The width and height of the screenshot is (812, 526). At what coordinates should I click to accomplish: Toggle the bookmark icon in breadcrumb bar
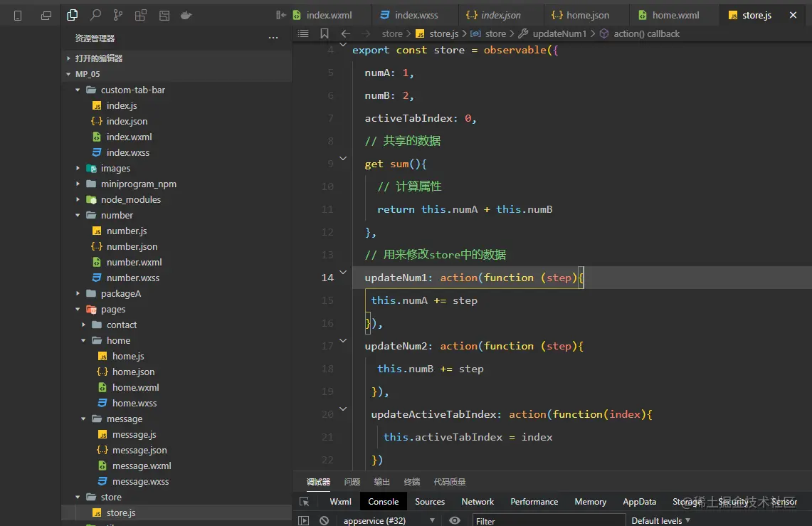pyautogui.click(x=325, y=33)
